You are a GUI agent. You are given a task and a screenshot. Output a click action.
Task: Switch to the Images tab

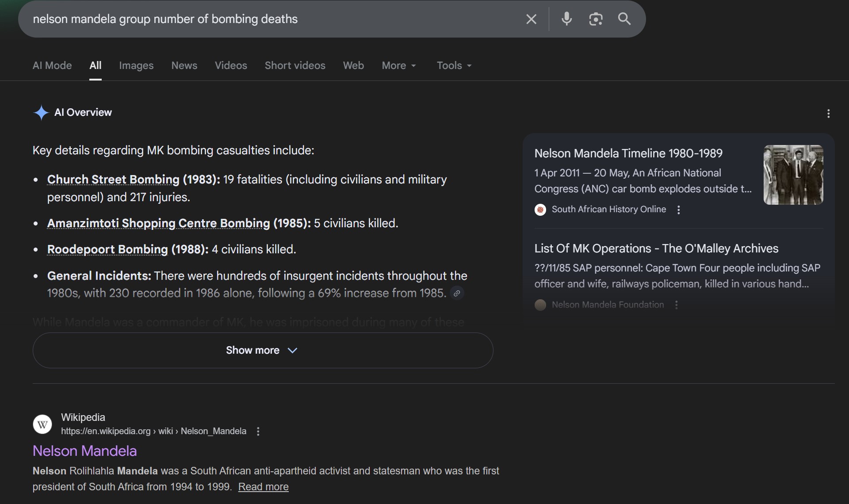point(136,65)
